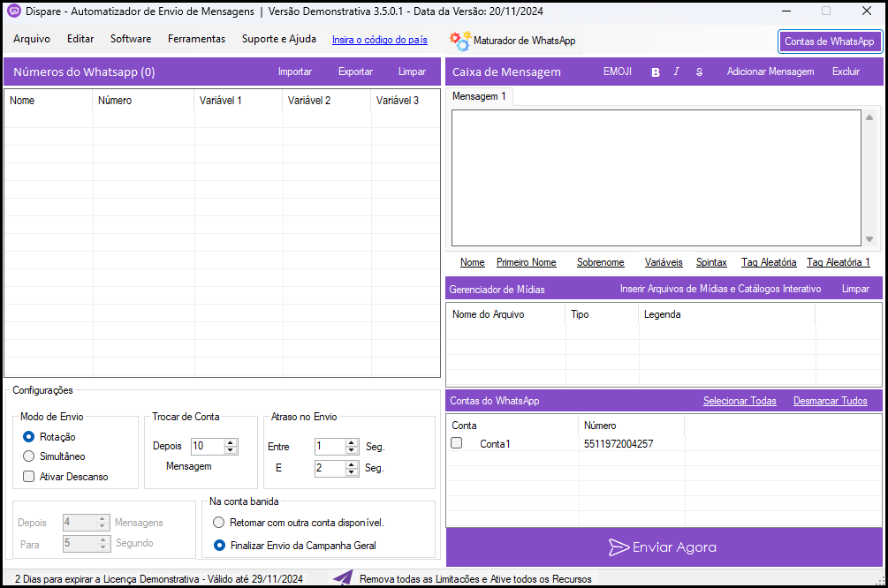Choose Retomar com outra conta disponível
The height and width of the screenshot is (588, 888).
click(218, 523)
